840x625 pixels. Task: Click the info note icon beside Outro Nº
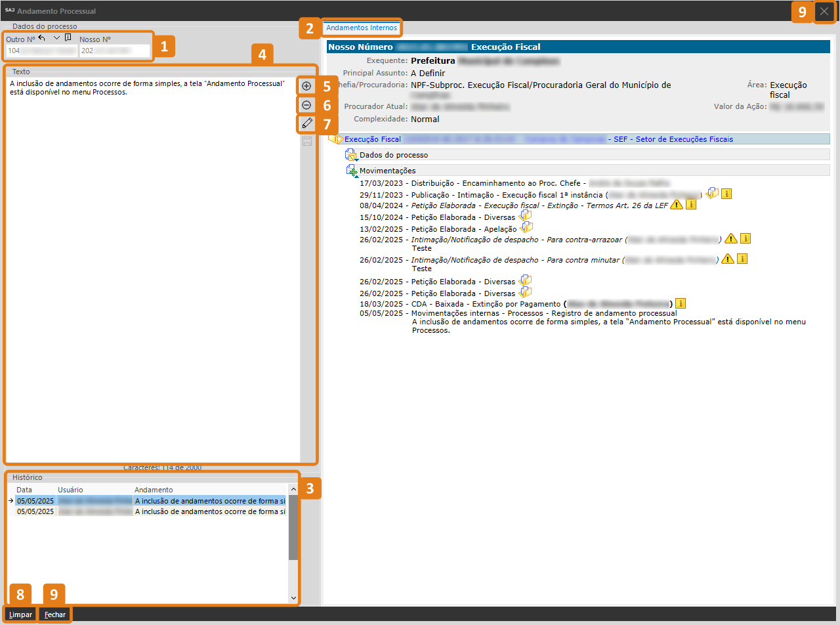[x=68, y=38]
